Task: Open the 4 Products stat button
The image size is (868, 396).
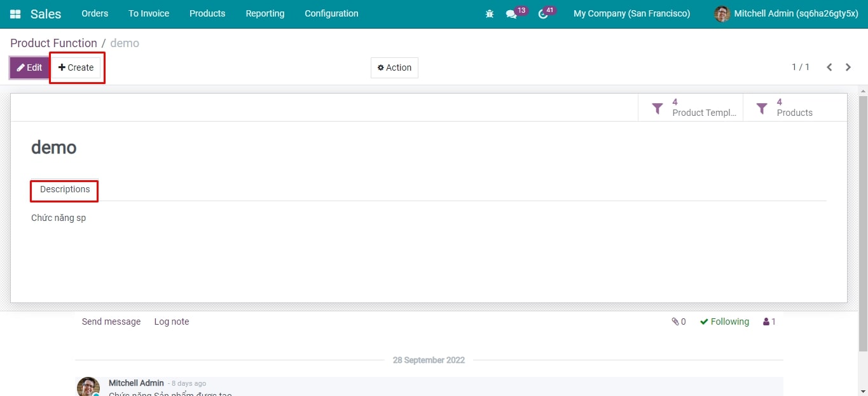Action: pyautogui.click(x=794, y=108)
